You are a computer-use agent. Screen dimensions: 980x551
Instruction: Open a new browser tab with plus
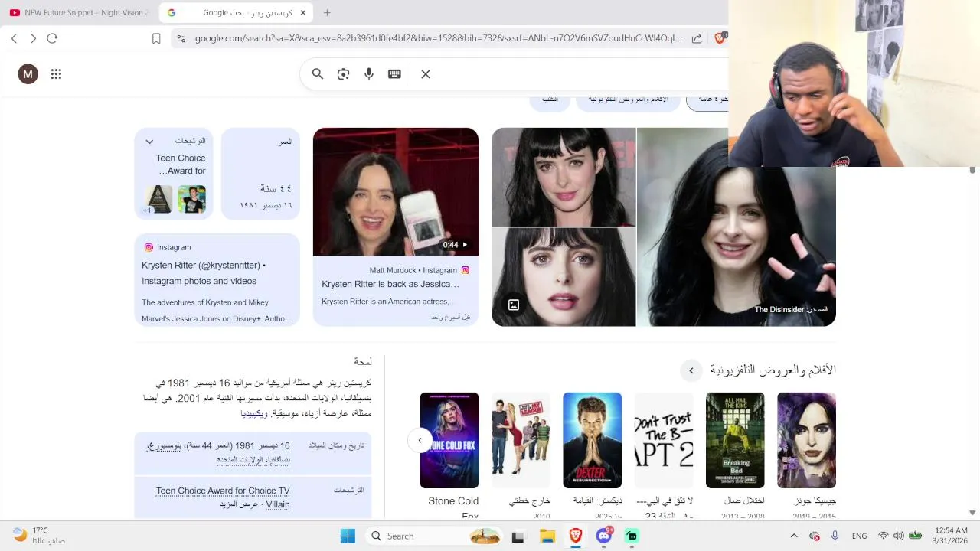(327, 12)
